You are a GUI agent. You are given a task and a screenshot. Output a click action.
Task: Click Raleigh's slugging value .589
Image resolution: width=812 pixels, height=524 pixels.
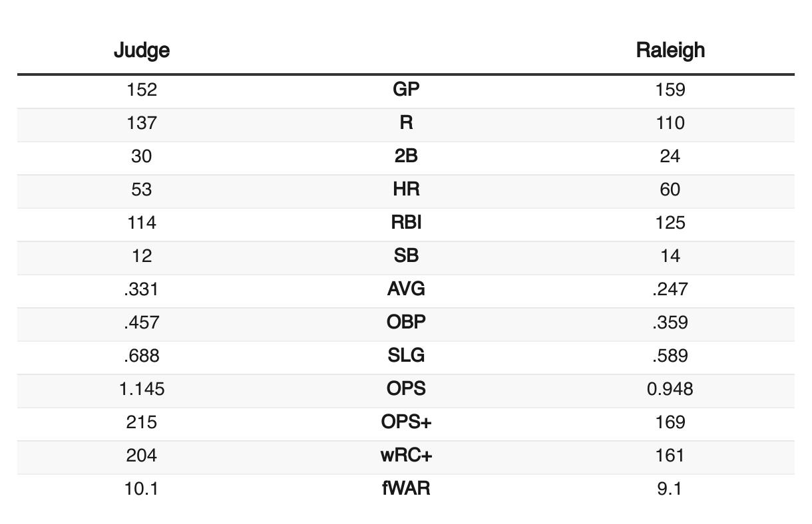click(x=670, y=356)
